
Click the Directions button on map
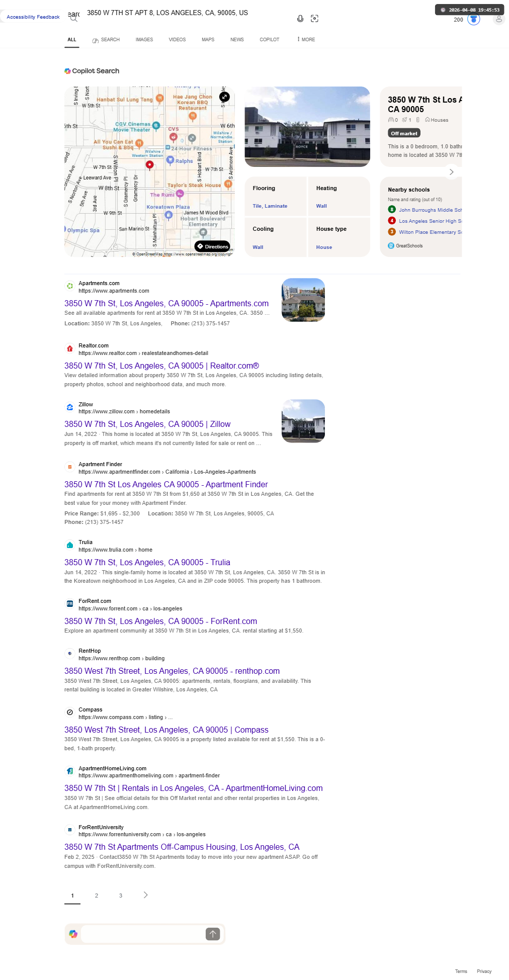pyautogui.click(x=213, y=246)
